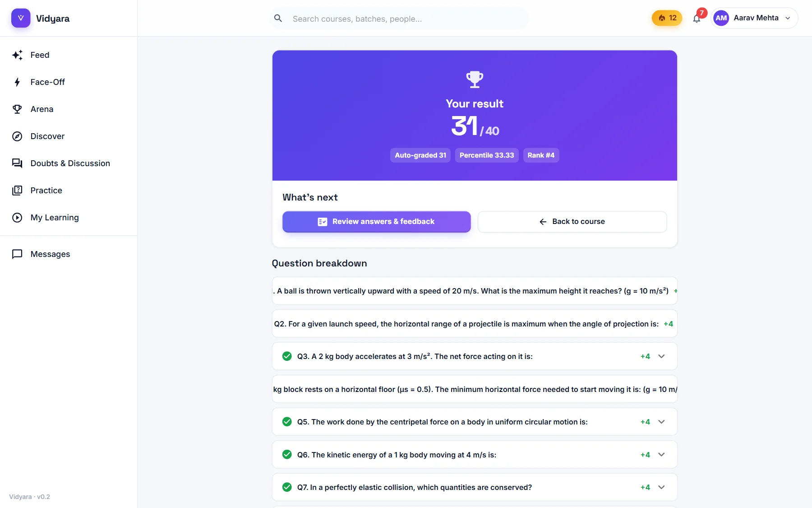Click the "What's next" heading
Viewport: 812px width, 508px height.
tap(310, 197)
